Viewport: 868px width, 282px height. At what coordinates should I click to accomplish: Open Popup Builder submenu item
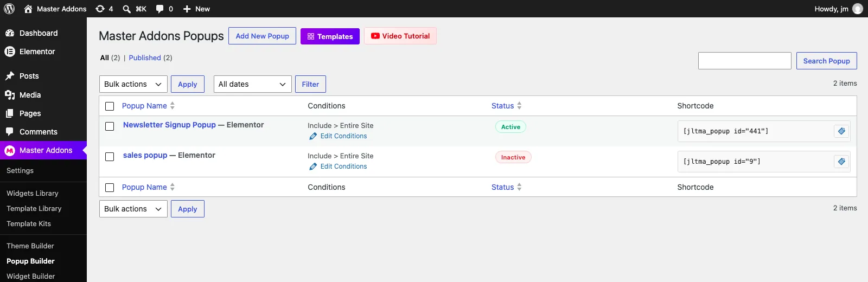tap(31, 261)
